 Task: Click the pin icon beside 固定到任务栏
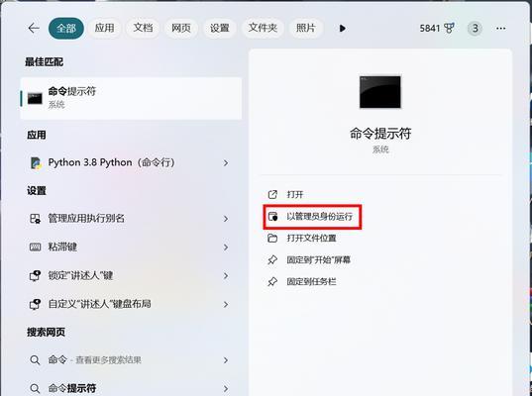[x=272, y=282]
